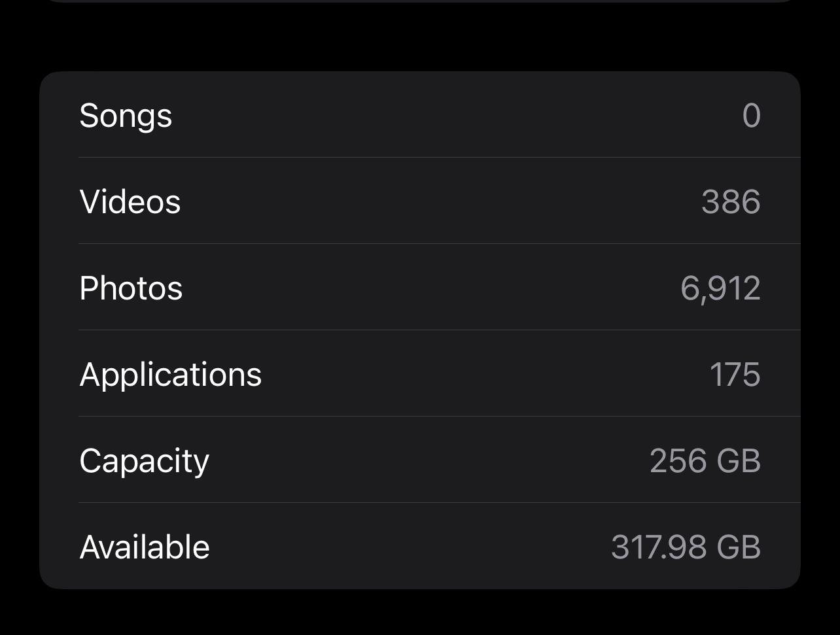Click the Applications count showing 175
Viewport: 840px width, 635px height.
coord(735,373)
